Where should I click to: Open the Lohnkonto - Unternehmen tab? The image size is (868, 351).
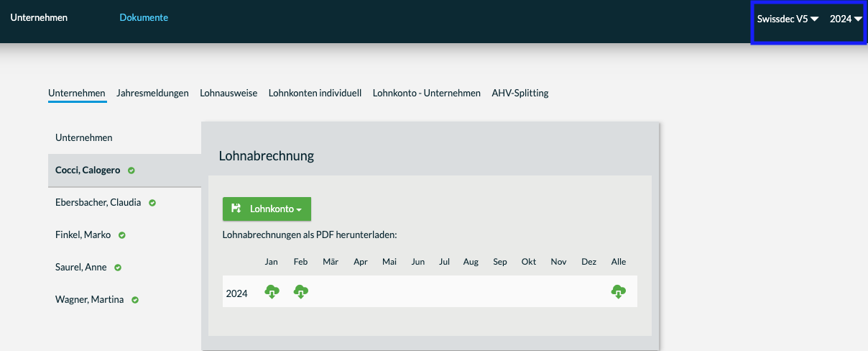coord(427,93)
